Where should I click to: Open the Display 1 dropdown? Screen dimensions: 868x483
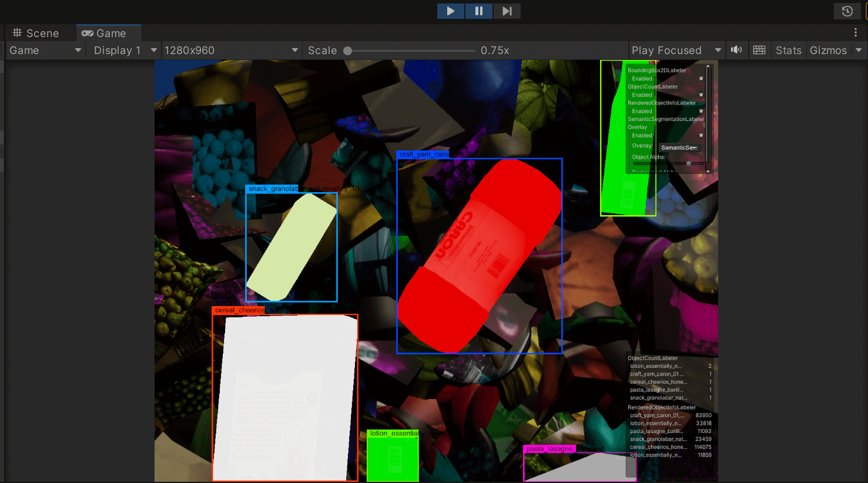tap(125, 51)
